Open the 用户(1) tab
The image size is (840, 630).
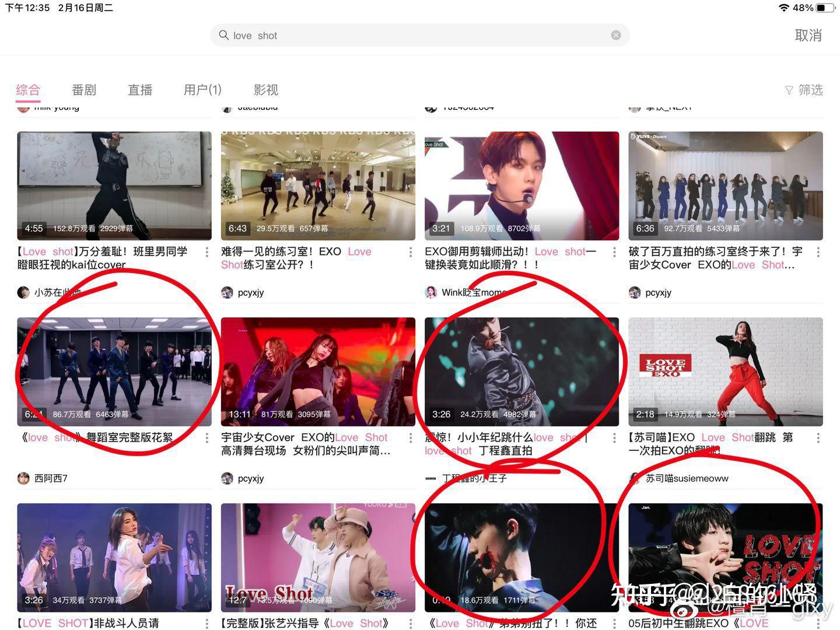(x=202, y=90)
